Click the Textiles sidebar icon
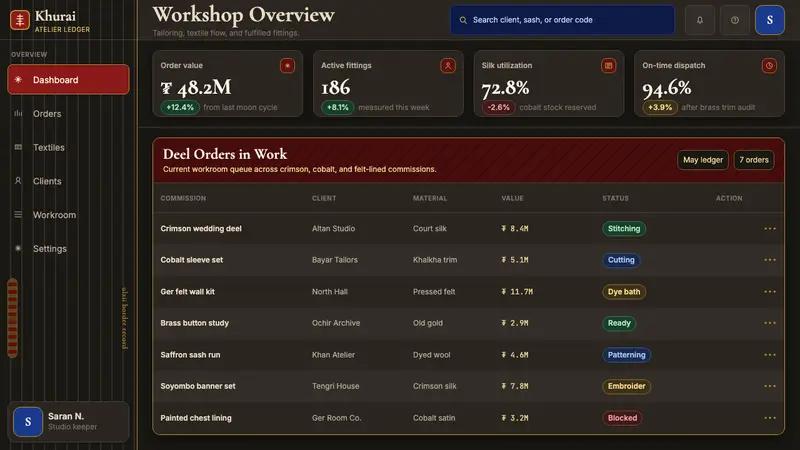The image size is (800, 450). pyautogui.click(x=18, y=147)
